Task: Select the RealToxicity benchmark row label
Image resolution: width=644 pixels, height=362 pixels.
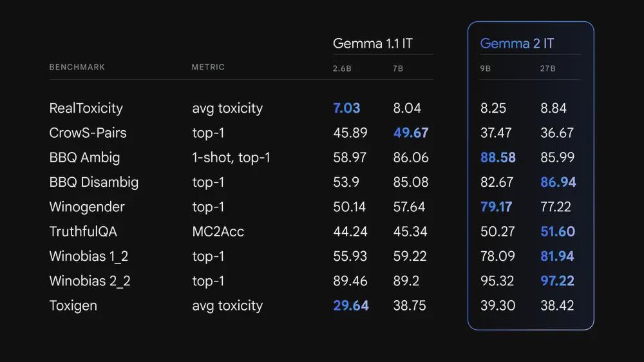Action: [x=86, y=108]
